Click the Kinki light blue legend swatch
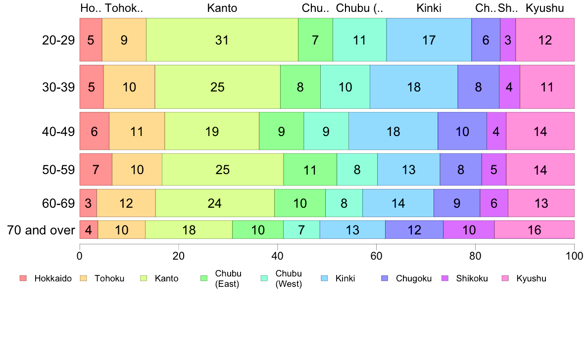This screenshot has height=364, width=588. click(x=324, y=278)
